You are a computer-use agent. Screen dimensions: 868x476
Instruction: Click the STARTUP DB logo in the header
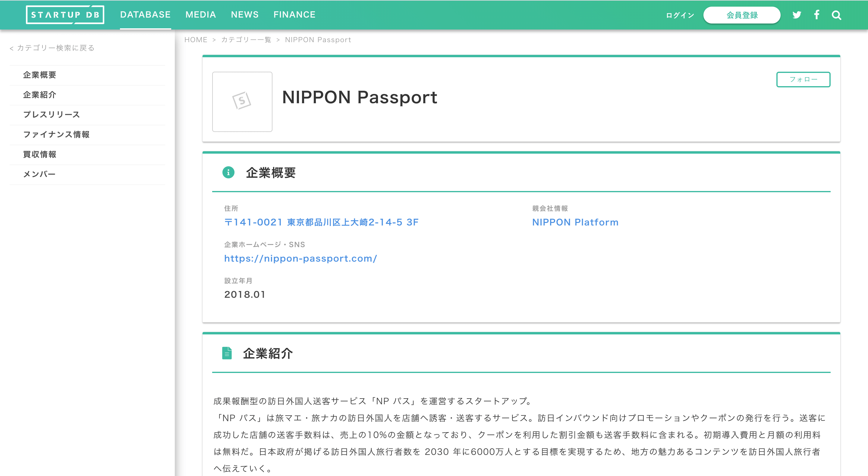[65, 15]
